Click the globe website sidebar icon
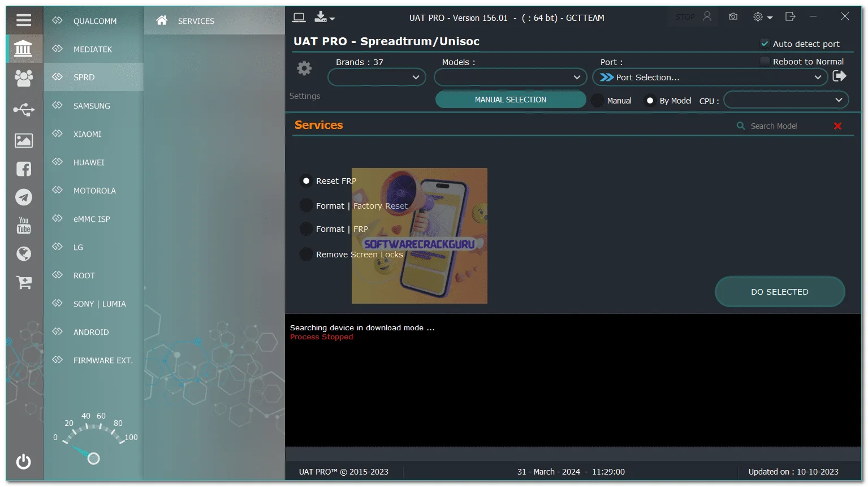Viewport: 868px width, 487px height. [x=24, y=253]
